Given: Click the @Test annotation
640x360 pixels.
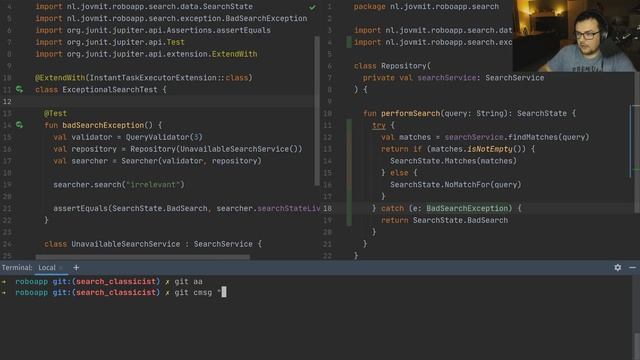Looking at the screenshot, I should tap(56, 113).
